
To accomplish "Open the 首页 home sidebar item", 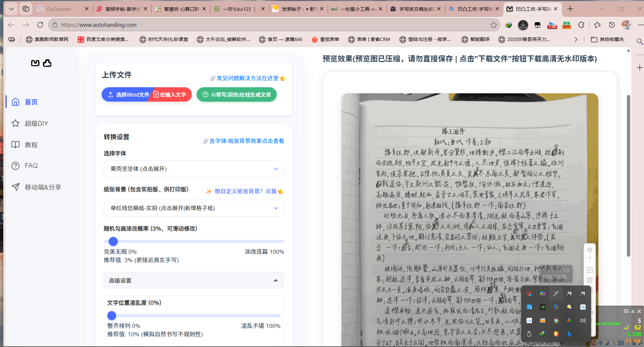I will tap(31, 102).
